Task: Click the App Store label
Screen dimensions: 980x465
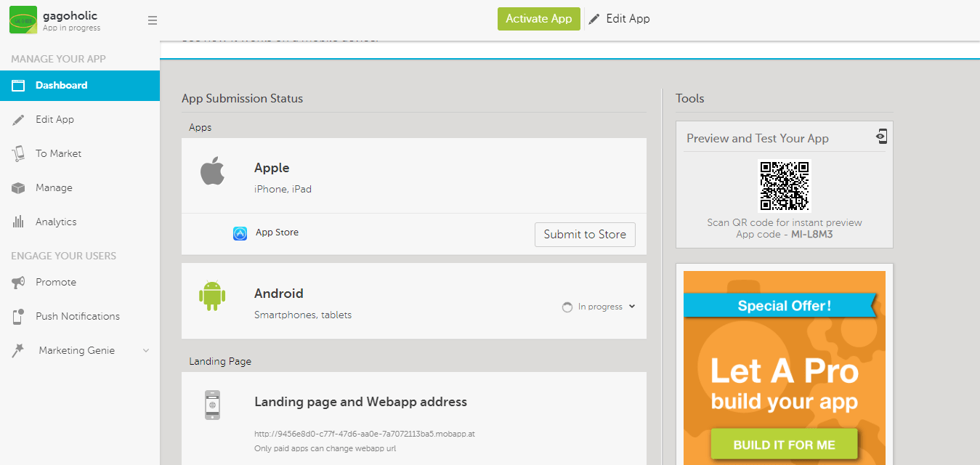Action: click(x=277, y=232)
